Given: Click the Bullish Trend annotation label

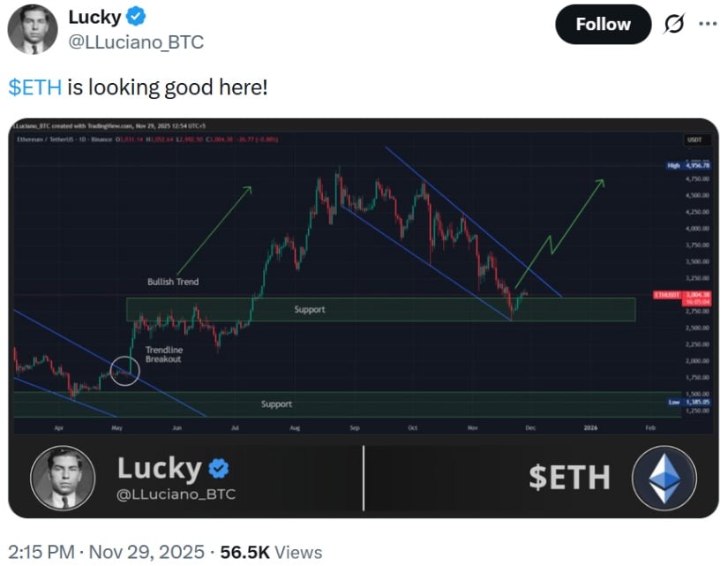Looking at the screenshot, I should pyautogui.click(x=173, y=282).
